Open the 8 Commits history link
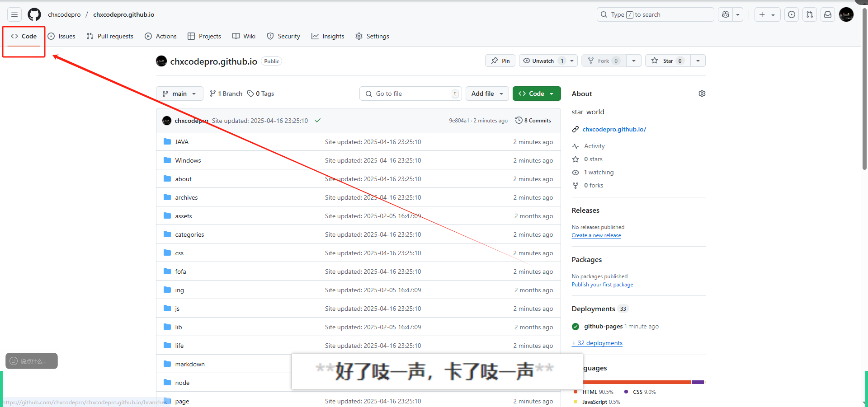 [x=533, y=121]
